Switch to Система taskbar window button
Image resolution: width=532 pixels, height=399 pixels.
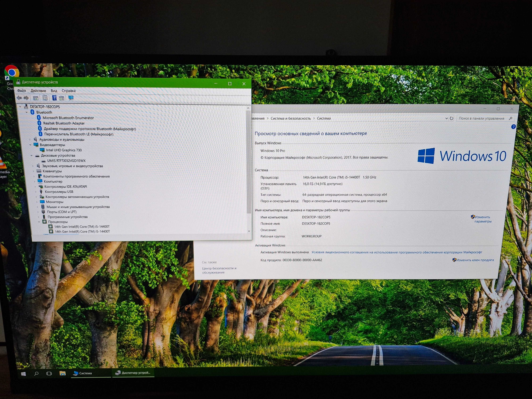[x=91, y=373]
